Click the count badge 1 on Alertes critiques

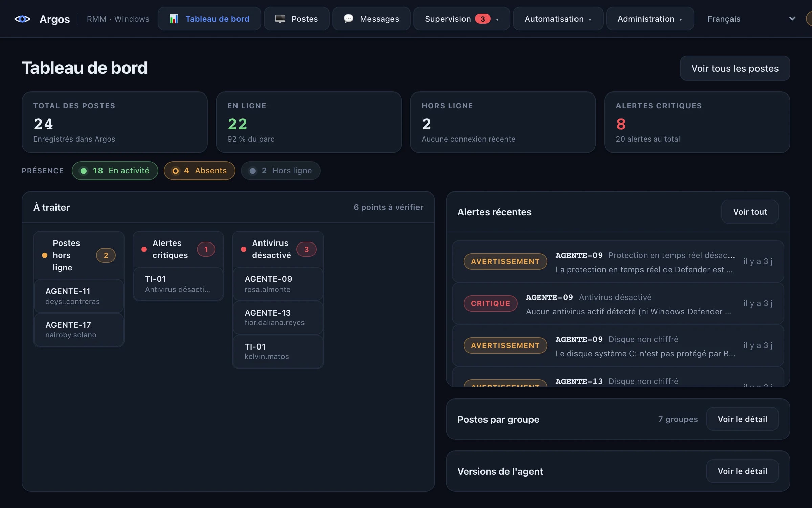pos(206,249)
